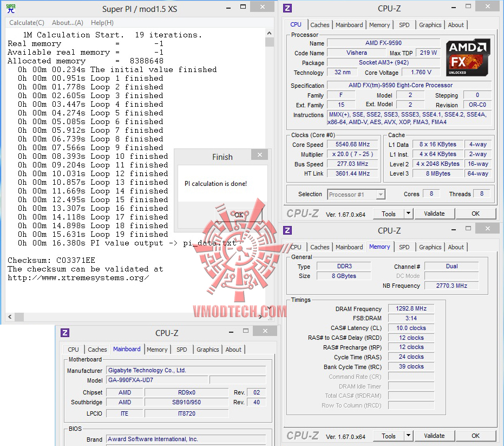Click Tools button in Memory CPU-Z window

pos(388,436)
